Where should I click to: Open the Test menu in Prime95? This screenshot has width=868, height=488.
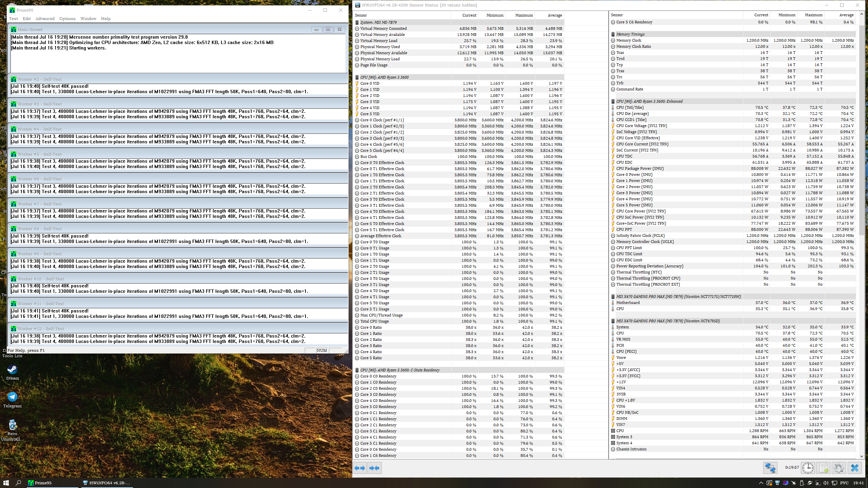tap(14, 19)
